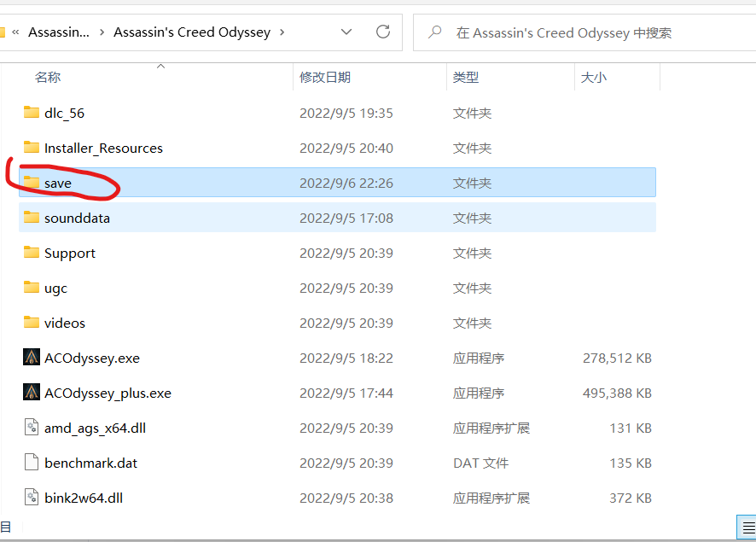Switch to details view layout icon

[x=747, y=527]
